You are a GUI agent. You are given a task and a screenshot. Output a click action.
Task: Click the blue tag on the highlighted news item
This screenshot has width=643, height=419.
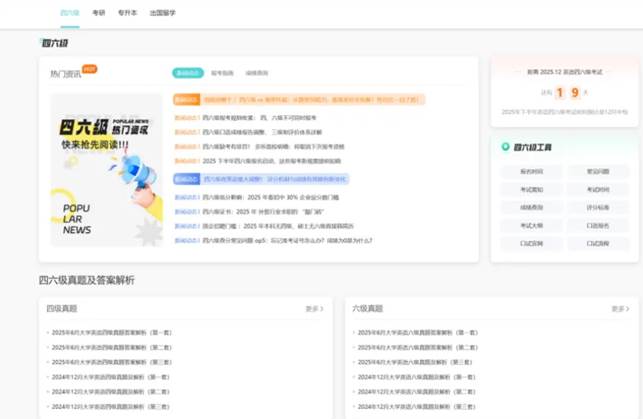pos(186,179)
